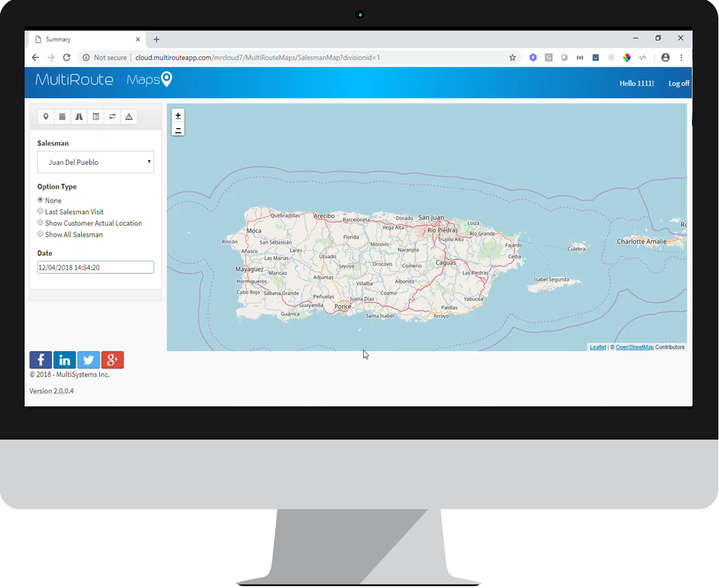Open the Chrome three-dot menu
Viewport: 719px width, 588px height.
click(681, 57)
